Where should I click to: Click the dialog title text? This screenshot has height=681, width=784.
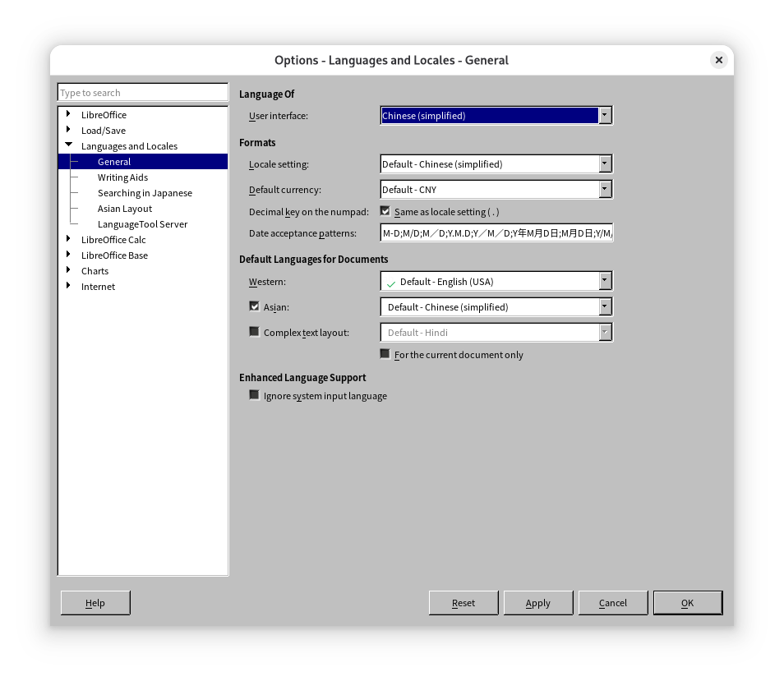tap(391, 61)
